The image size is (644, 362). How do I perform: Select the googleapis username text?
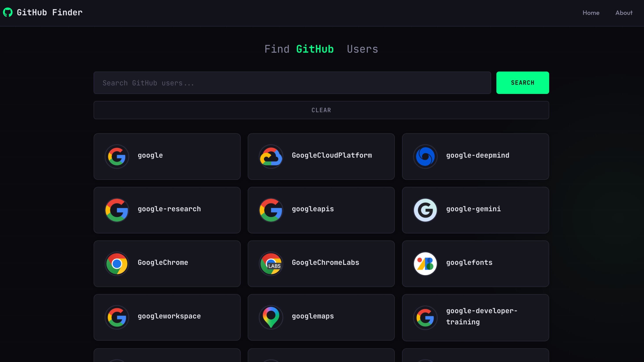313,209
